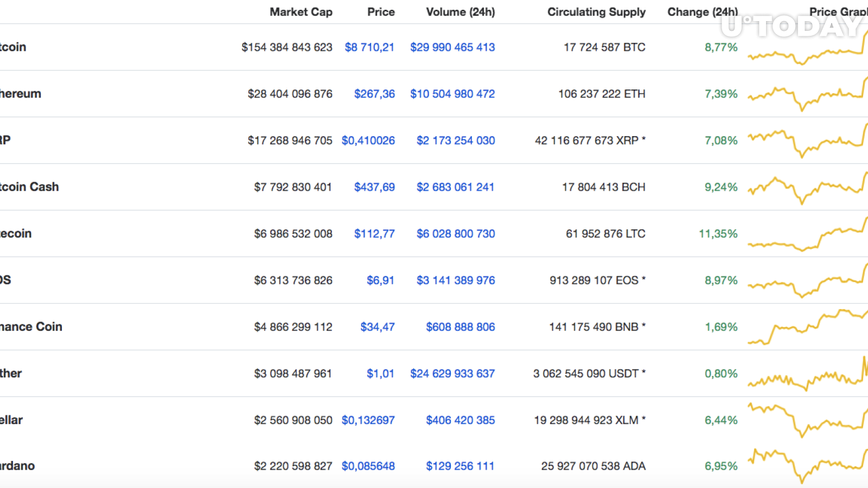Click the Litecoin price graph sparkline
The image size is (868, 488).
[x=808, y=234]
